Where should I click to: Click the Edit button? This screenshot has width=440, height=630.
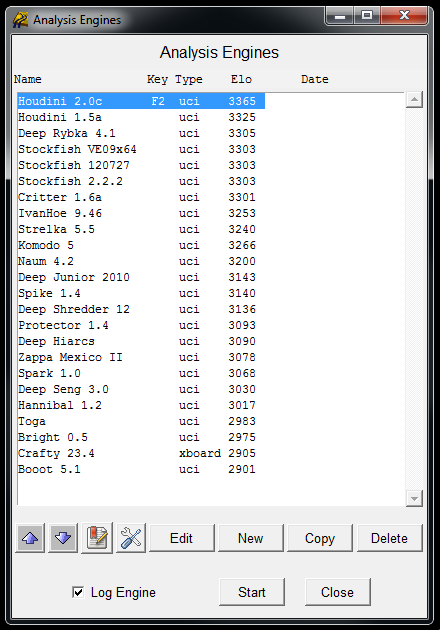point(182,538)
